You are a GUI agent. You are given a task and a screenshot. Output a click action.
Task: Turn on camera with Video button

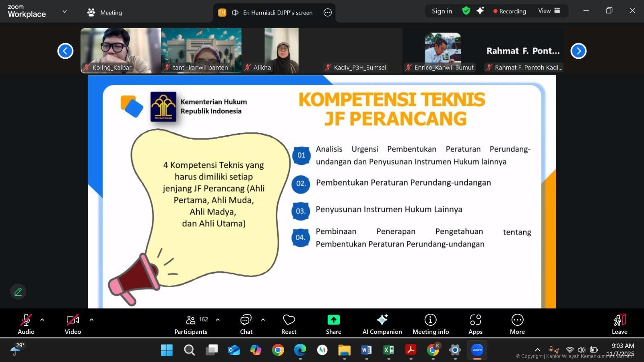[73, 324]
